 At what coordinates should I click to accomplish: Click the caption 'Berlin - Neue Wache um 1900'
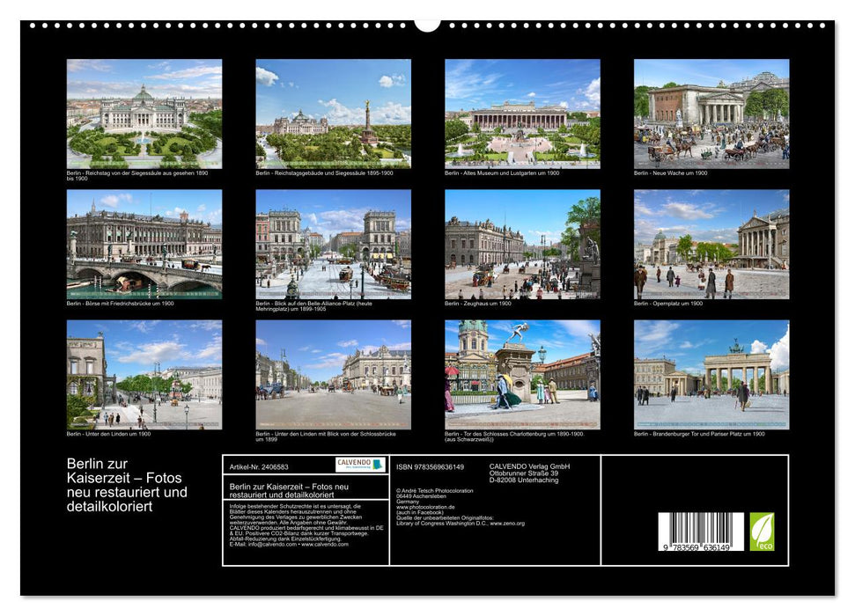pyautogui.click(x=671, y=172)
